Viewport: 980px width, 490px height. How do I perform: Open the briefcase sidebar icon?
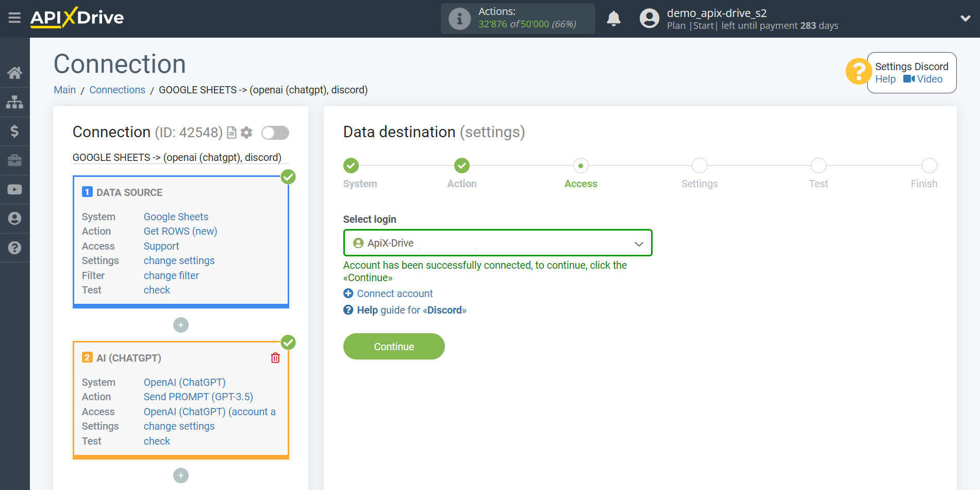pyautogui.click(x=14, y=160)
